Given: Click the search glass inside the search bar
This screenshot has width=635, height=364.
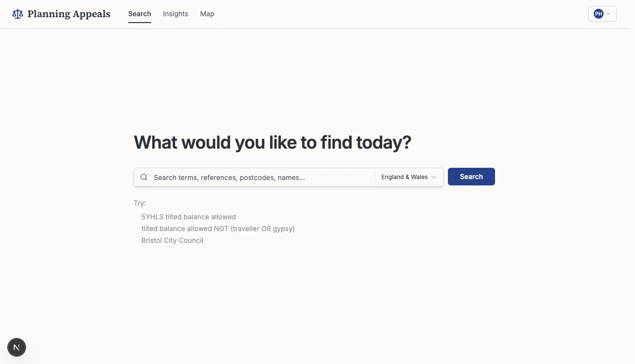Looking at the screenshot, I should click(144, 177).
